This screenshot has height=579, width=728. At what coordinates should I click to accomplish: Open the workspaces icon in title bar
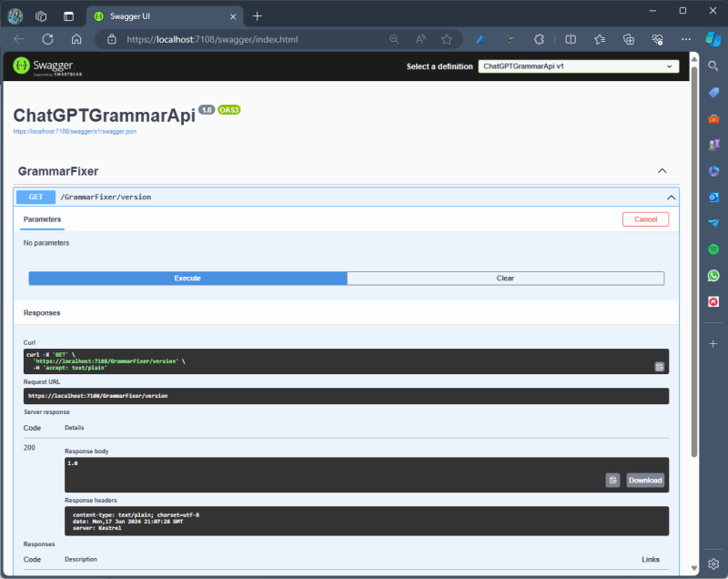tap(41, 16)
